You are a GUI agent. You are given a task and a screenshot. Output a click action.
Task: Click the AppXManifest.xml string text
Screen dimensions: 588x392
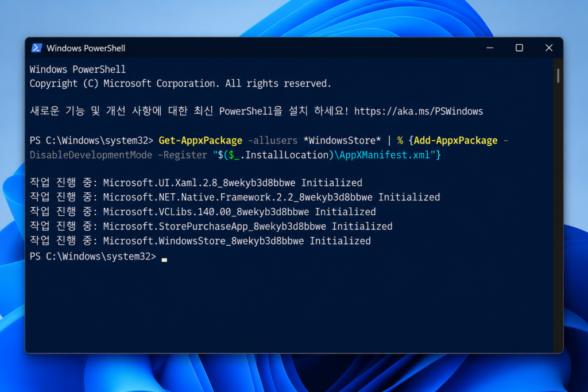click(x=384, y=155)
